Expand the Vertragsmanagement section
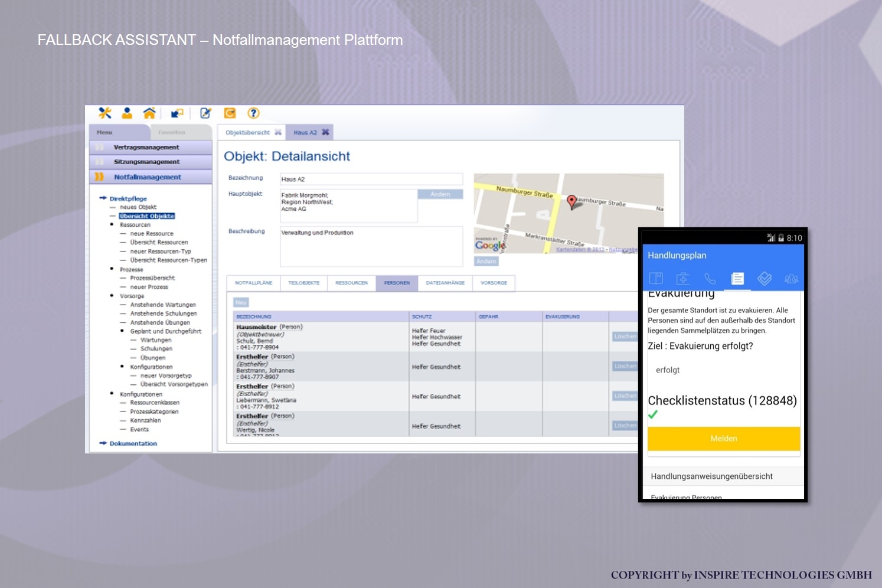Image resolution: width=882 pixels, height=588 pixels. point(146,148)
